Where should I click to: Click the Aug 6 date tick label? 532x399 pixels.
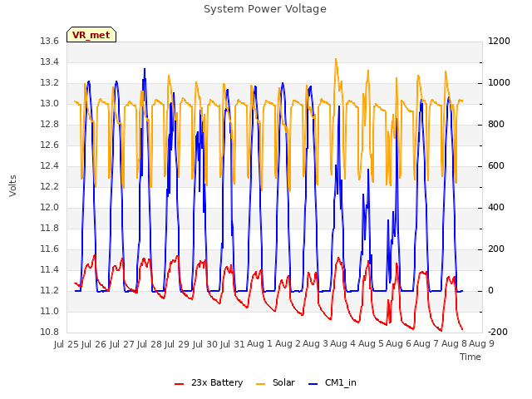[398, 344]
